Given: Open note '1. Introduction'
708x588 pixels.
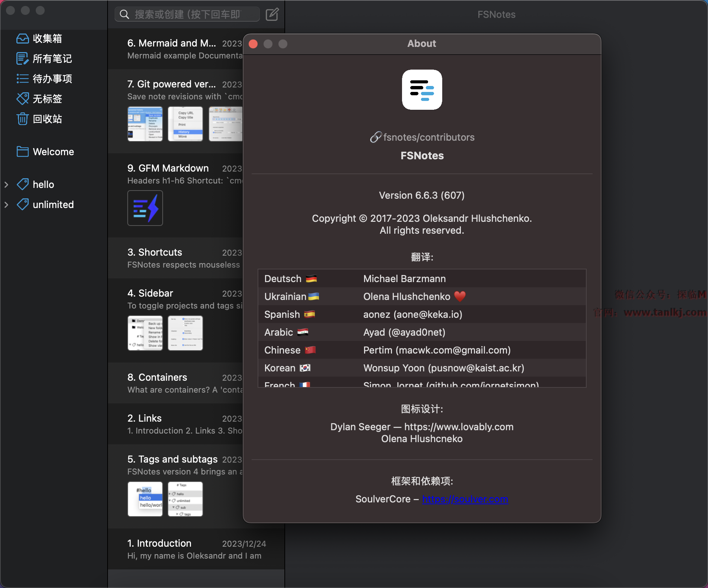Looking at the screenshot, I should 196,549.
